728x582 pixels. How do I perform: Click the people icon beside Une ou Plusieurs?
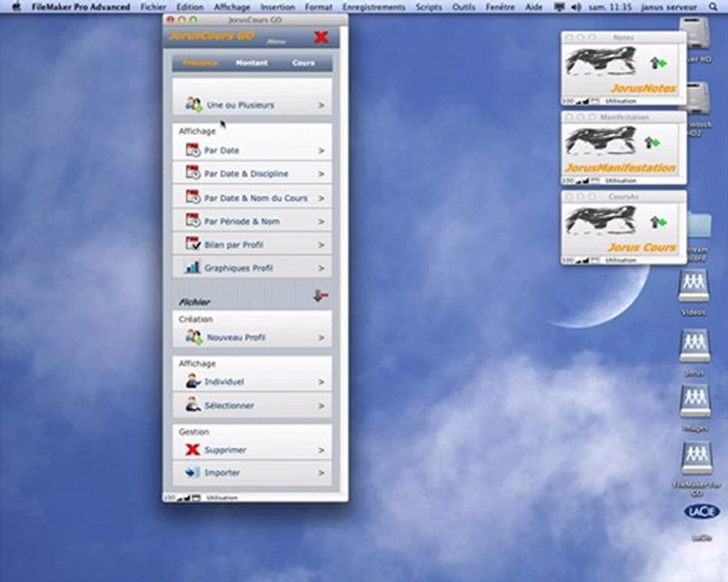(x=193, y=104)
